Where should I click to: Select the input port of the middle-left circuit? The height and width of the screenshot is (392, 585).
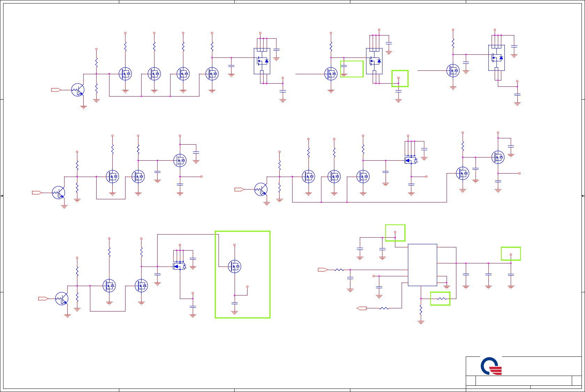[x=37, y=192]
